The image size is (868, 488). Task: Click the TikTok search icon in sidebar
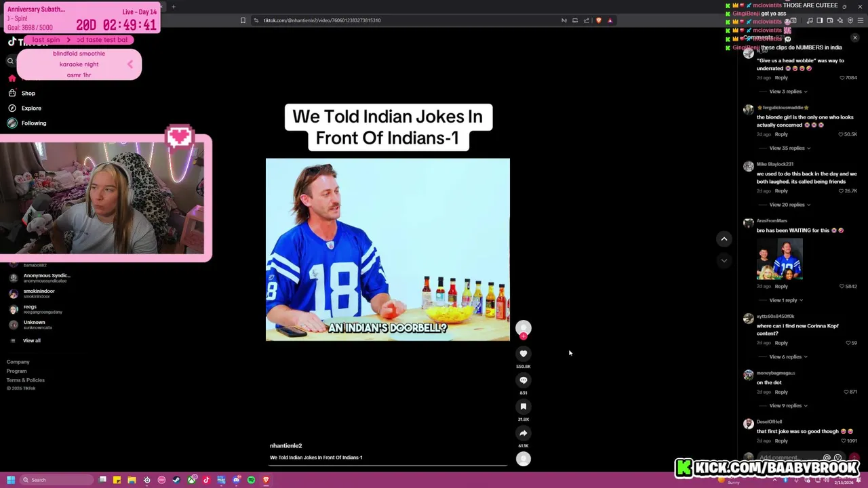click(x=10, y=61)
